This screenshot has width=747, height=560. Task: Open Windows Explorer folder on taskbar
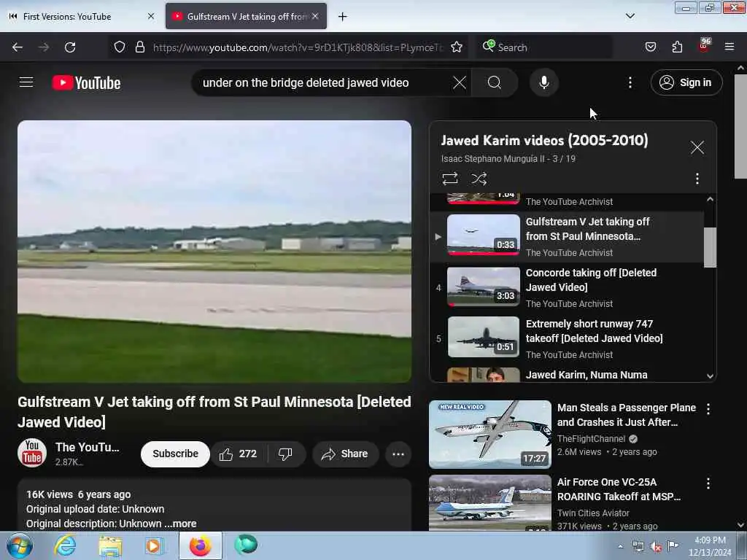(x=111, y=545)
